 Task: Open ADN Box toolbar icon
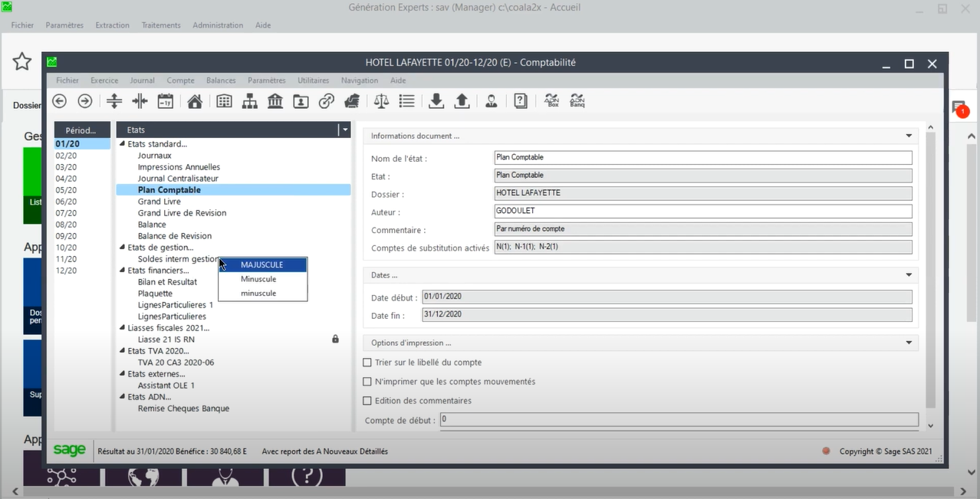coord(551,100)
